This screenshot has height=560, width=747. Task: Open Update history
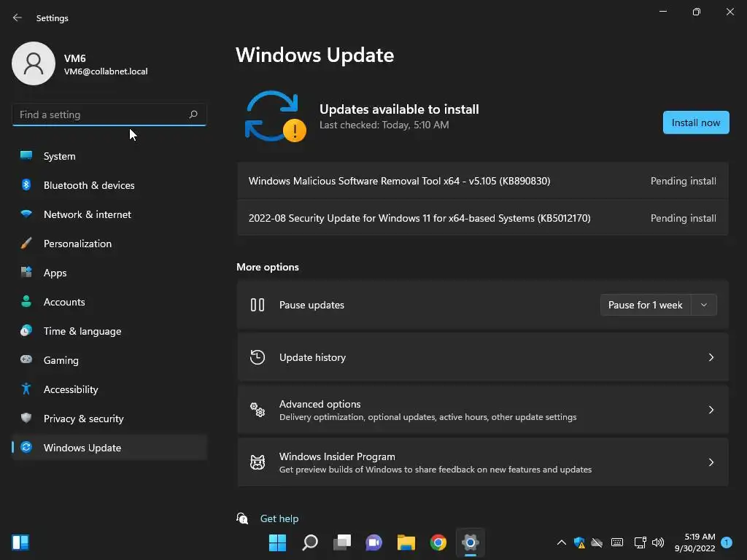[x=483, y=357]
